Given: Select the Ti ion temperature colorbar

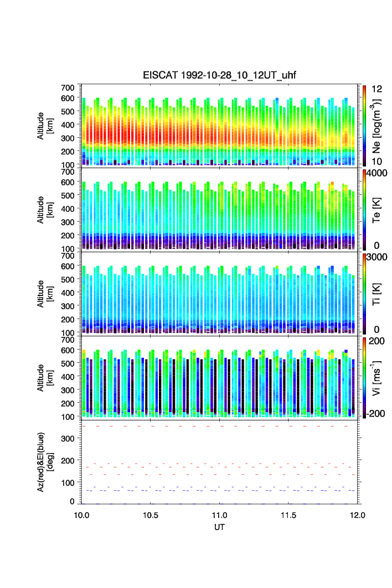Looking at the screenshot, I should (364, 294).
